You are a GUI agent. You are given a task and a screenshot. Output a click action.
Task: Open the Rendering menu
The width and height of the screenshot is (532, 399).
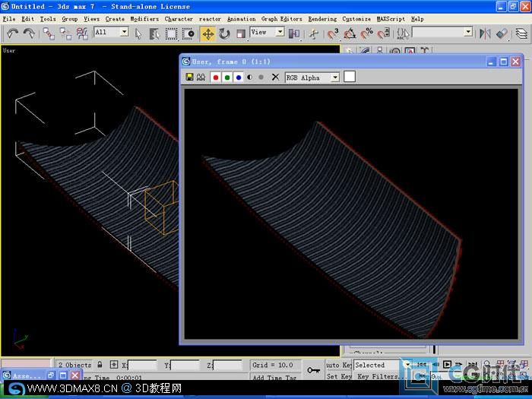point(322,19)
